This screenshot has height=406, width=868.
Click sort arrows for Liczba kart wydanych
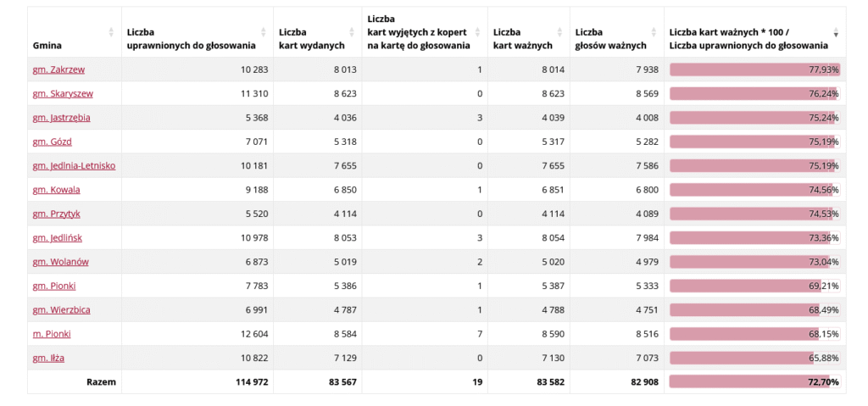tap(354, 32)
